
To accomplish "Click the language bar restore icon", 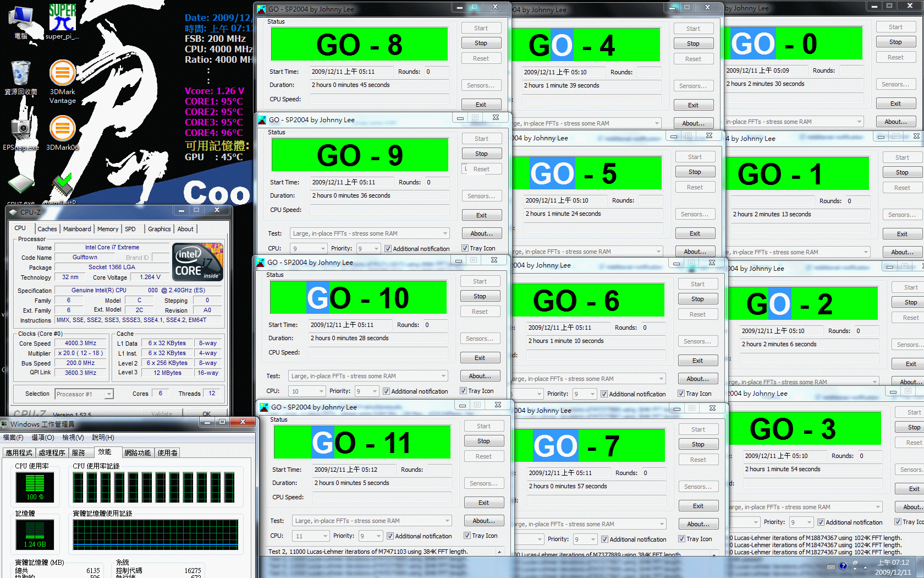I will click(x=855, y=564).
